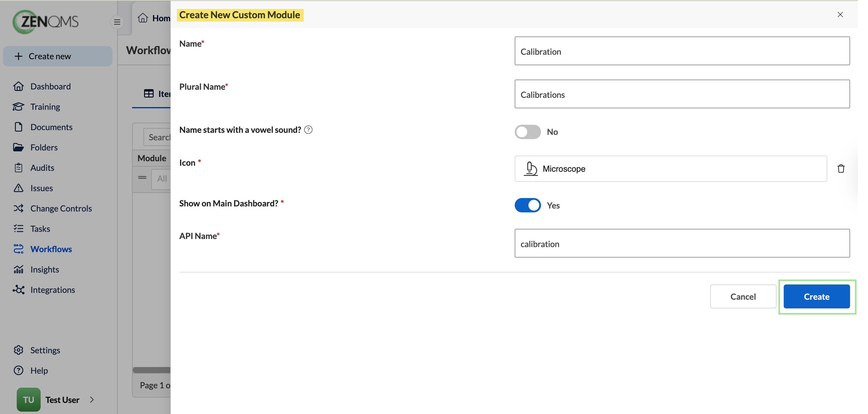The height and width of the screenshot is (414, 868).
Task: Click the Change Controls shuffle icon
Action: click(x=19, y=208)
